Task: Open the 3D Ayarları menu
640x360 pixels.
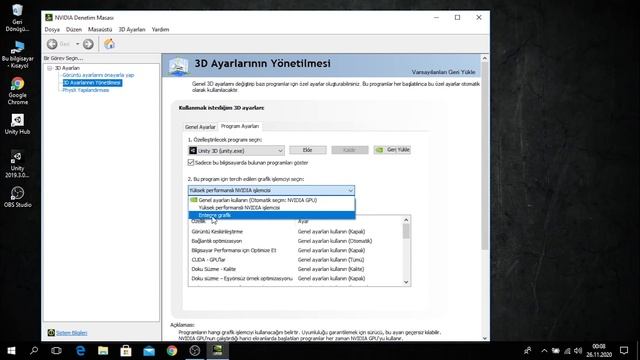Action: point(132,29)
